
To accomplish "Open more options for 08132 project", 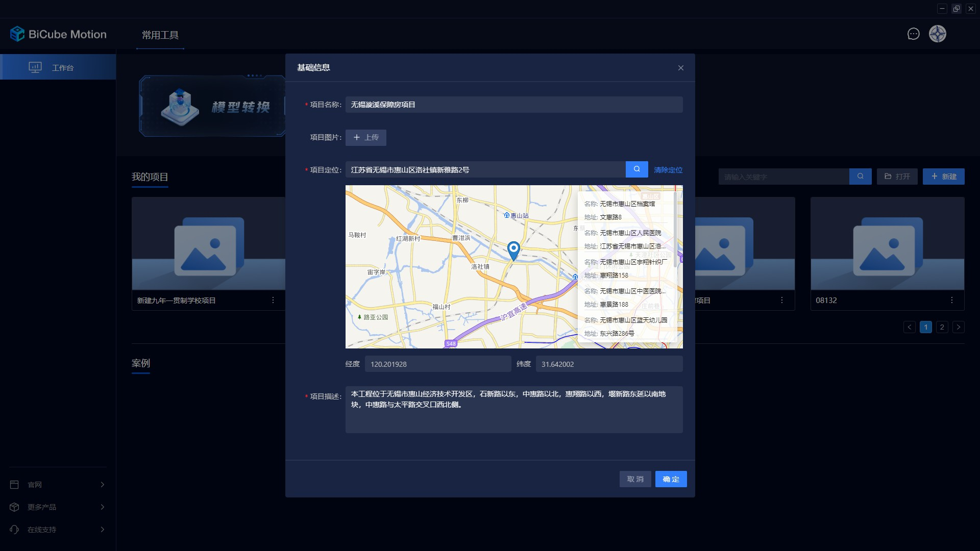I will click(x=951, y=300).
